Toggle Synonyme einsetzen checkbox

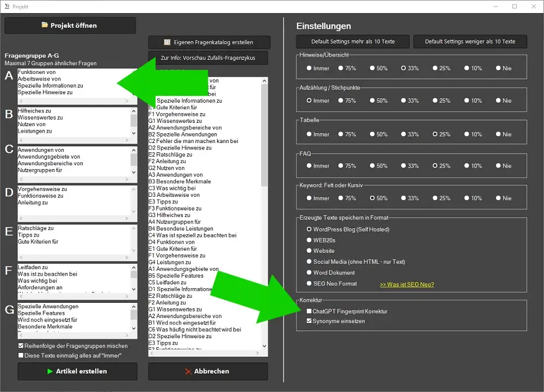[309, 321]
